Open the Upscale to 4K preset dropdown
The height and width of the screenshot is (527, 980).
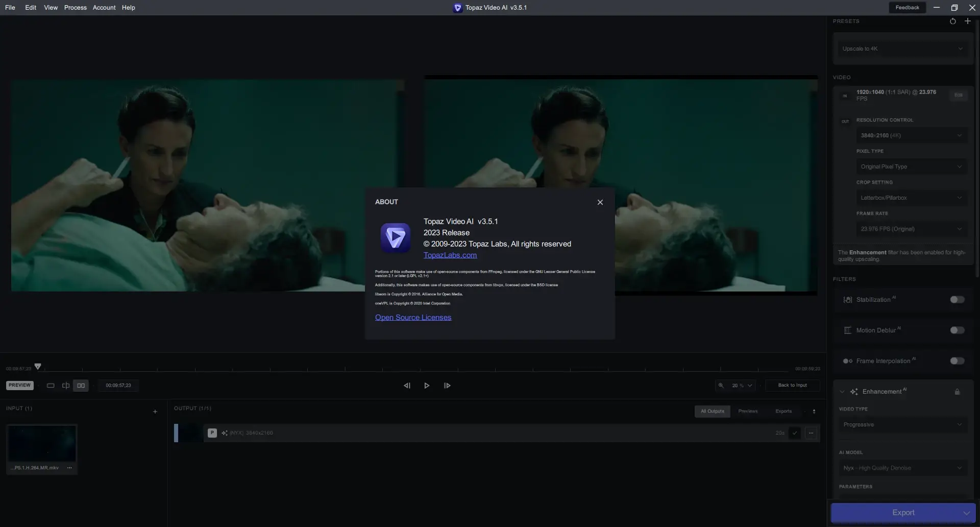pyautogui.click(x=902, y=49)
